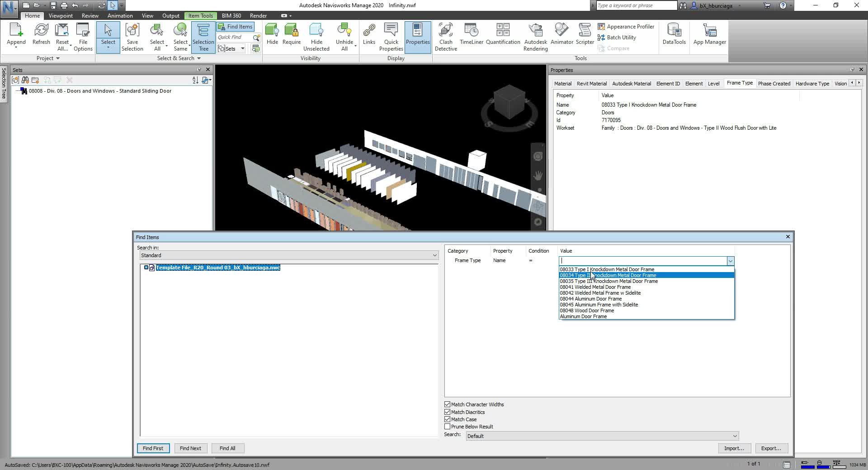Viewport: 868px width, 470px height.
Task: Toggle the Properties panel button
Action: tap(418, 37)
